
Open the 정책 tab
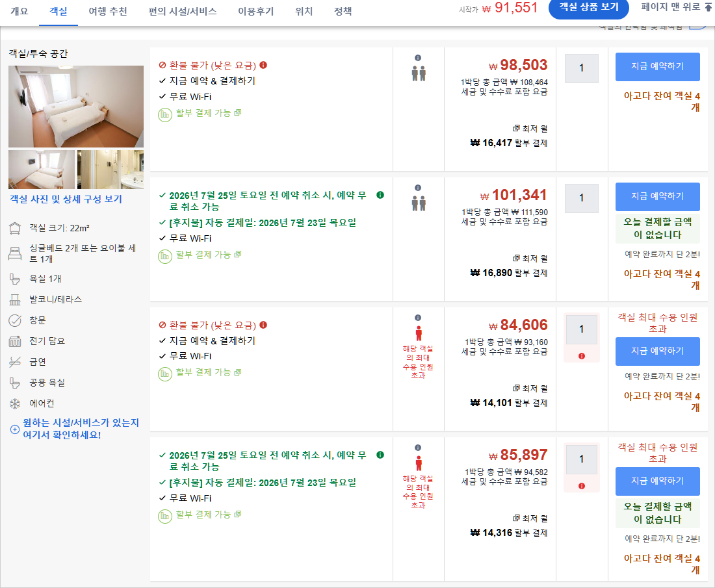pyautogui.click(x=343, y=11)
